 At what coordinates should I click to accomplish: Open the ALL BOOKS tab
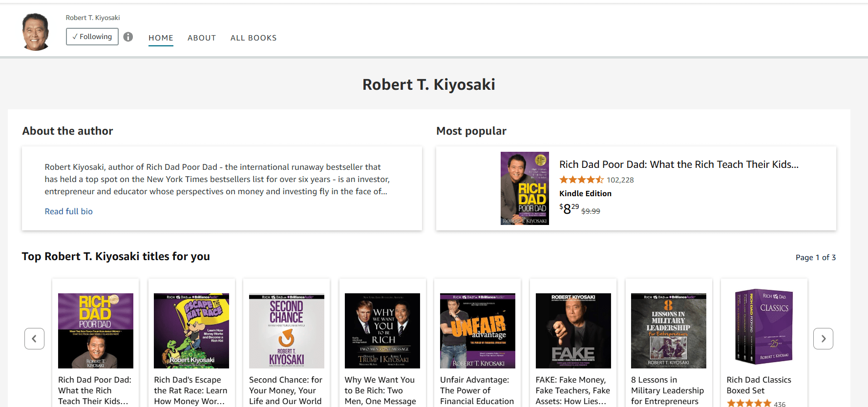click(x=254, y=38)
